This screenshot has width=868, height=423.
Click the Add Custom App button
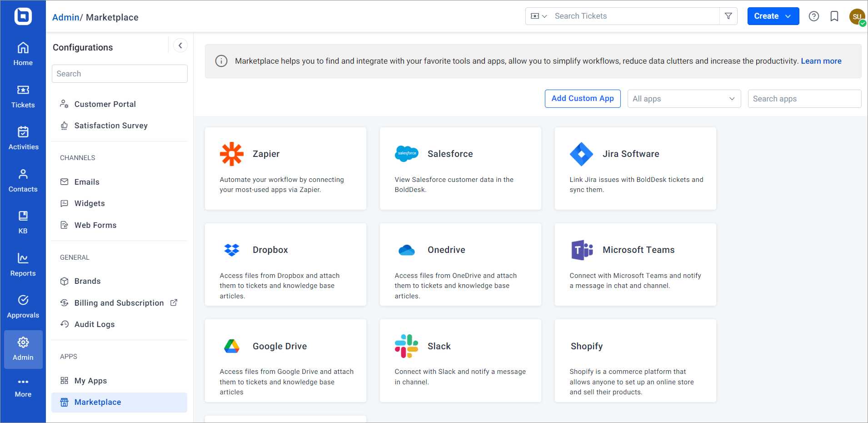(x=583, y=99)
